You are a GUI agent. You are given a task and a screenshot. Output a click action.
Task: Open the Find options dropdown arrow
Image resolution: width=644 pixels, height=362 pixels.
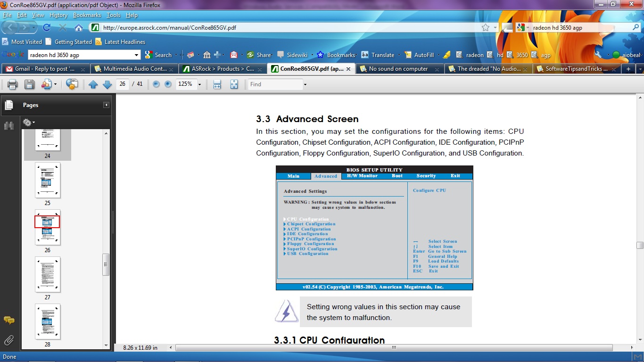click(x=305, y=84)
